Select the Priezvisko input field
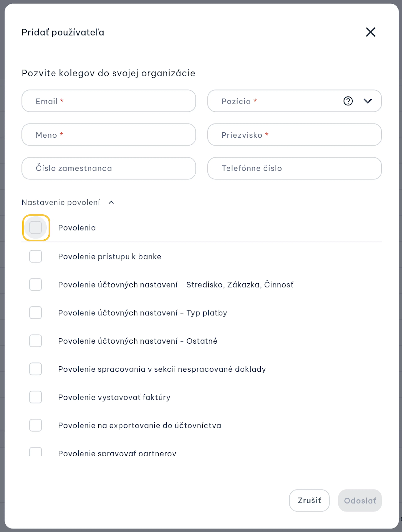402x532 pixels. (294, 135)
